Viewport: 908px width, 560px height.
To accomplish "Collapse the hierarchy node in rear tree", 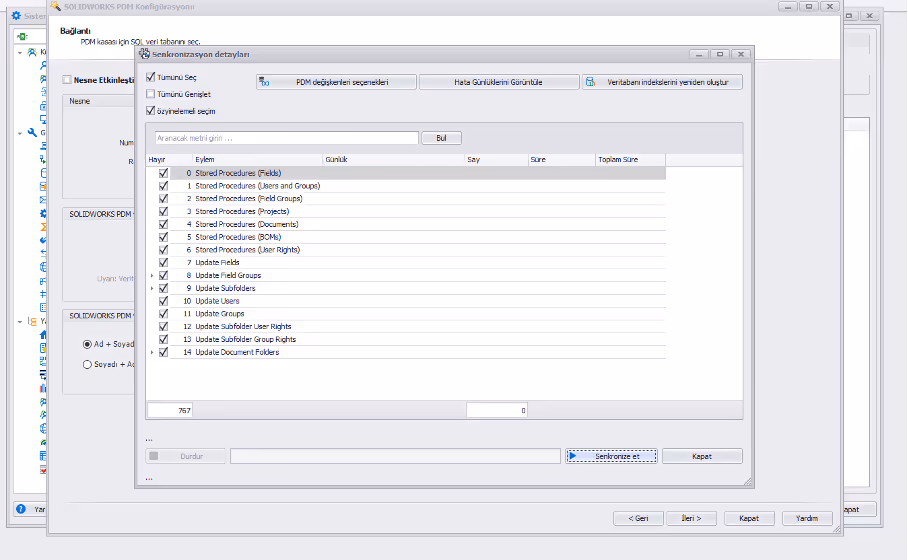I will [20, 321].
